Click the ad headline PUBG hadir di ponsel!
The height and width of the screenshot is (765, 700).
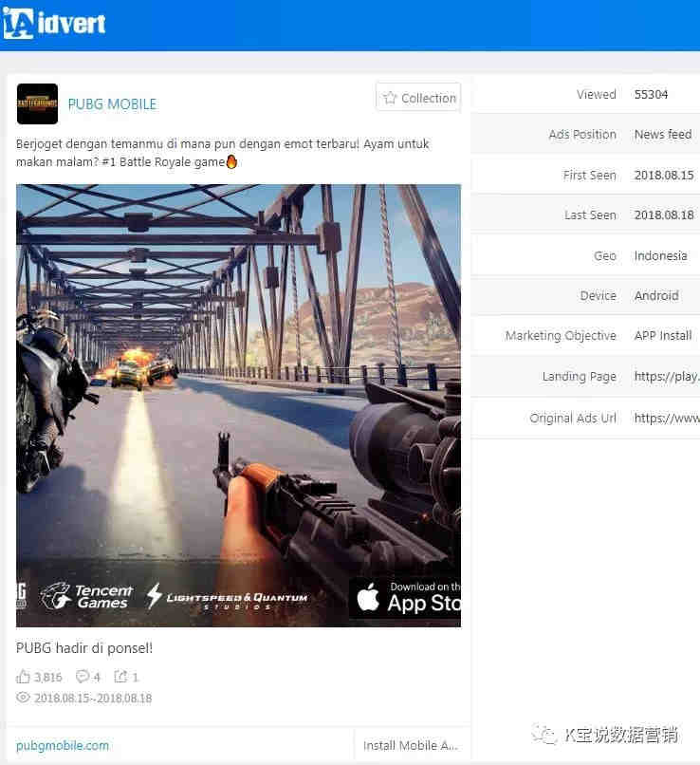(84, 648)
